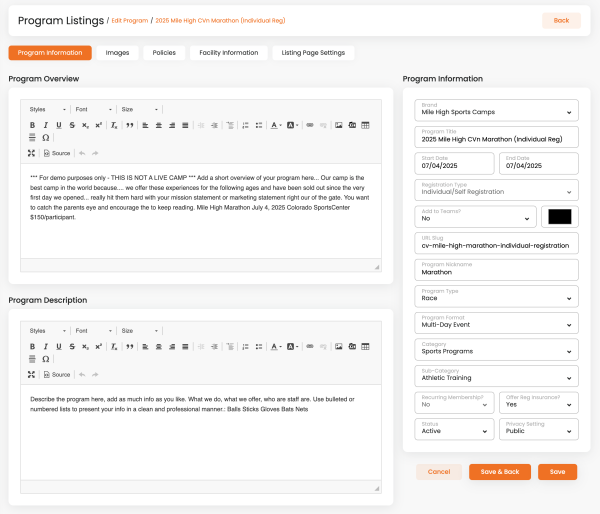Toggle Underline in Program Overview editor
This screenshot has width=600, height=514.
coord(59,125)
